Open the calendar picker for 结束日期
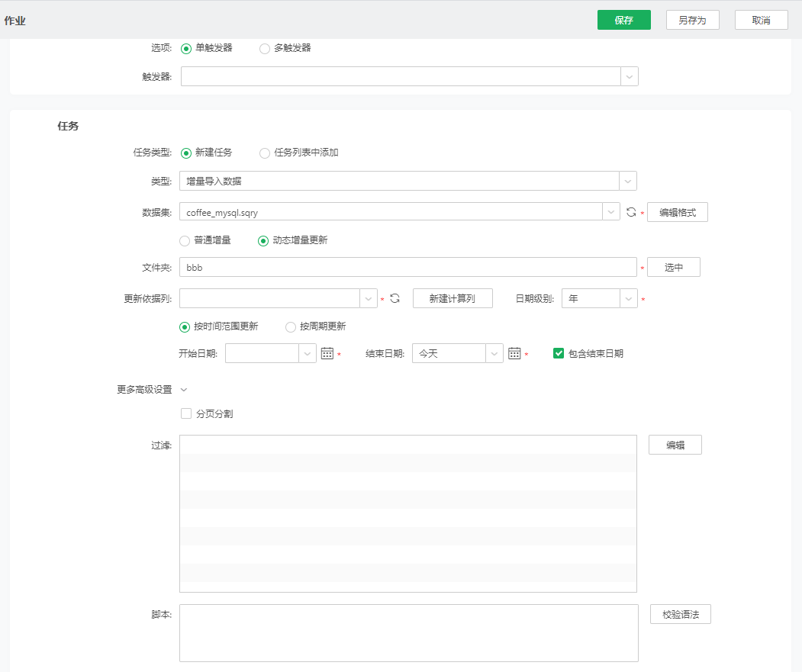Viewport: 802px width, 672px height. tap(514, 353)
